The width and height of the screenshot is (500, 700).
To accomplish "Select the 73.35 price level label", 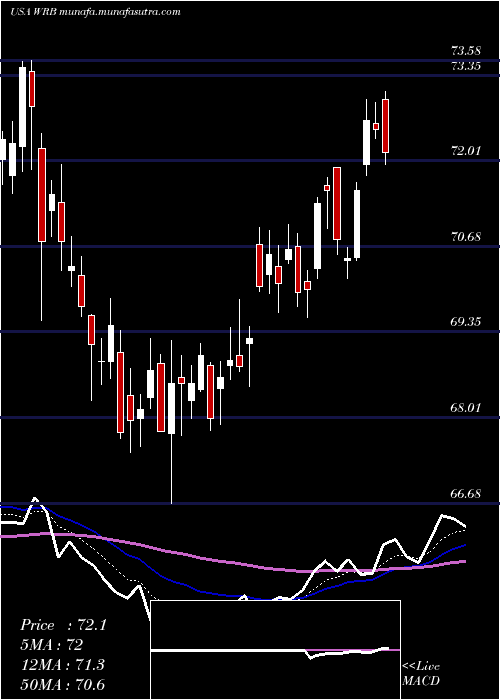I will (467, 67).
